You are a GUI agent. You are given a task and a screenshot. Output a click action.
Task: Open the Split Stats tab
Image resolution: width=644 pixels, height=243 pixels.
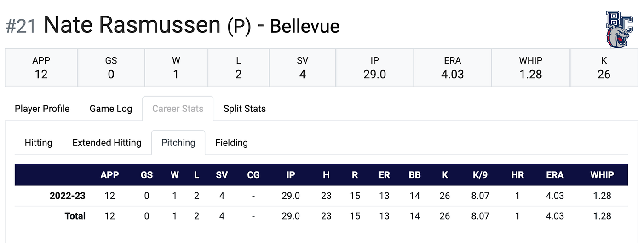pos(245,109)
